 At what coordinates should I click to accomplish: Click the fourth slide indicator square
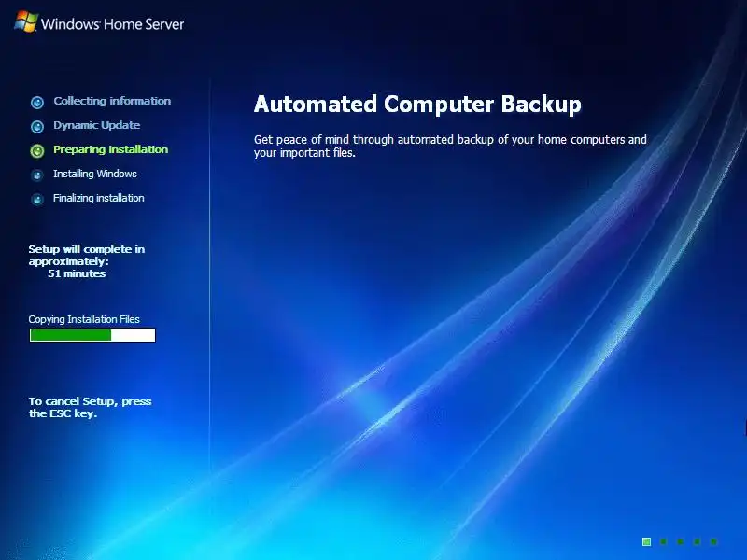click(x=697, y=541)
